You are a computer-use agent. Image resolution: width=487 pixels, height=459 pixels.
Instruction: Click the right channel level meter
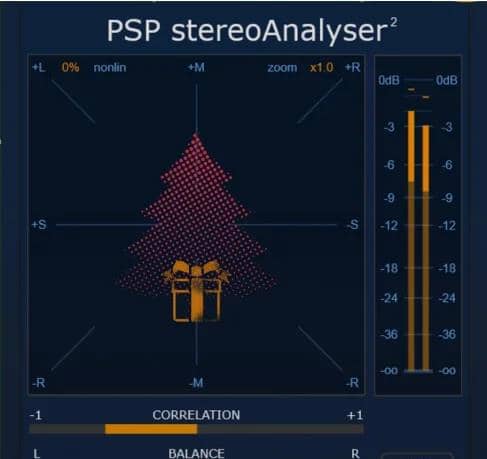pos(426,248)
